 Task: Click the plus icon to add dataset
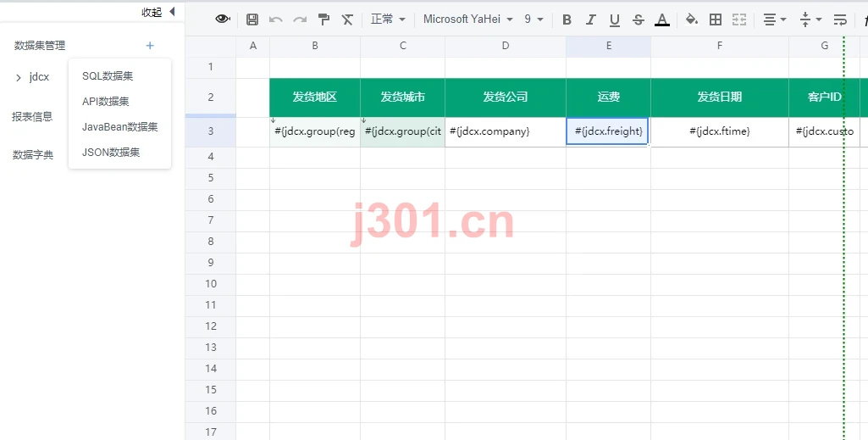tap(150, 46)
